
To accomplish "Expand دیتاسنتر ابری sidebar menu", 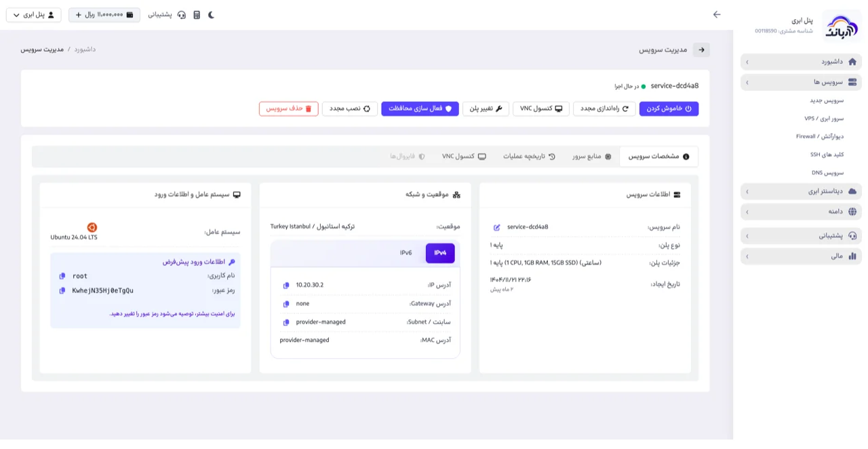I will pyautogui.click(x=801, y=191).
